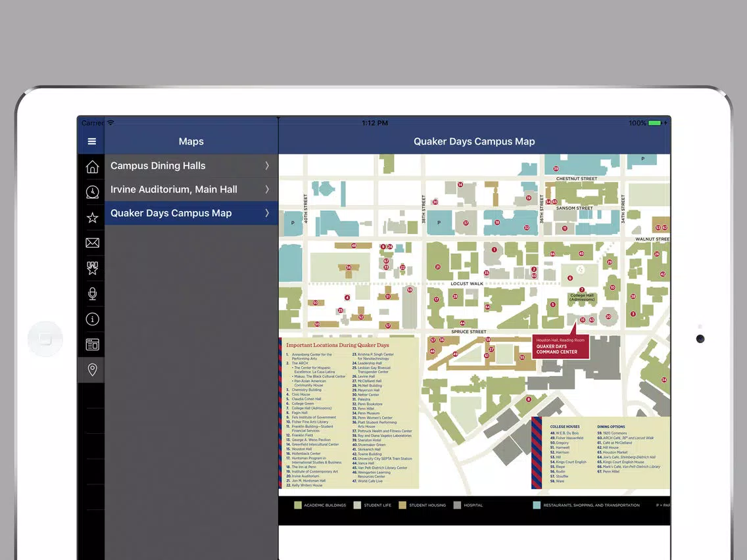Click the Hospital gray legend swatch

click(458, 505)
